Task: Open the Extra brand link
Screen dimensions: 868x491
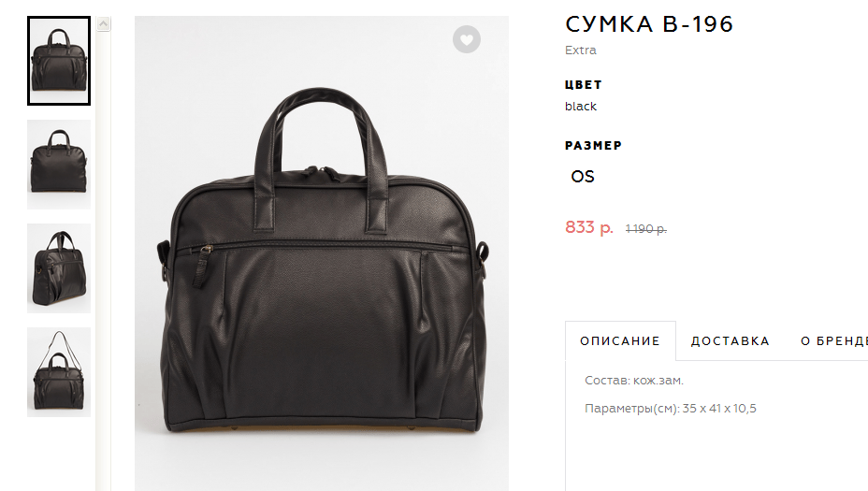Action: pos(580,51)
